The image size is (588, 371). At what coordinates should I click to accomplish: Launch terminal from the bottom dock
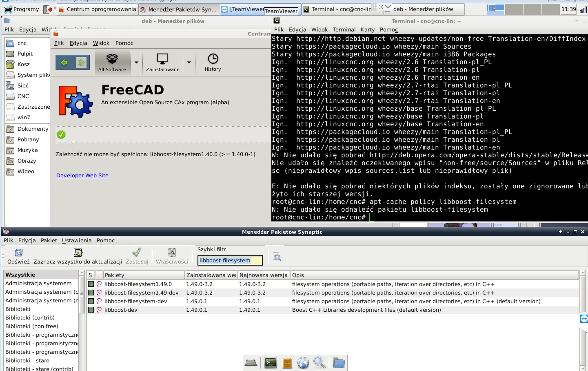[x=271, y=362]
